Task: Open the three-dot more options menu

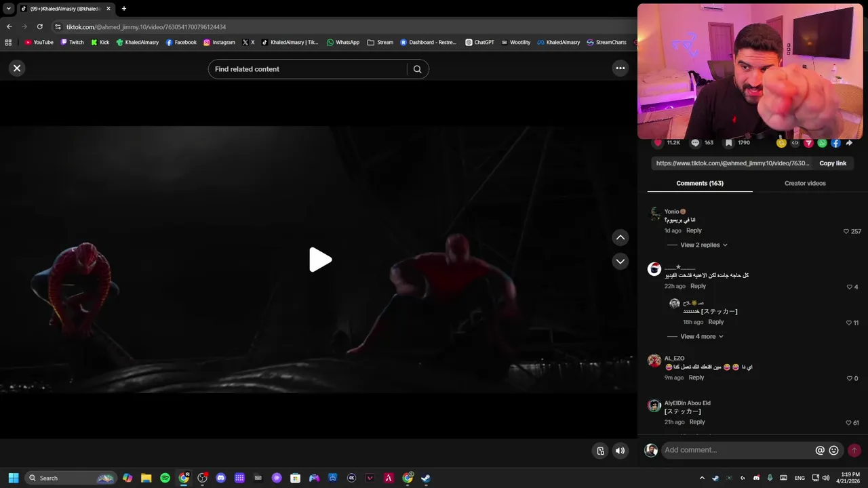Action: [620, 68]
